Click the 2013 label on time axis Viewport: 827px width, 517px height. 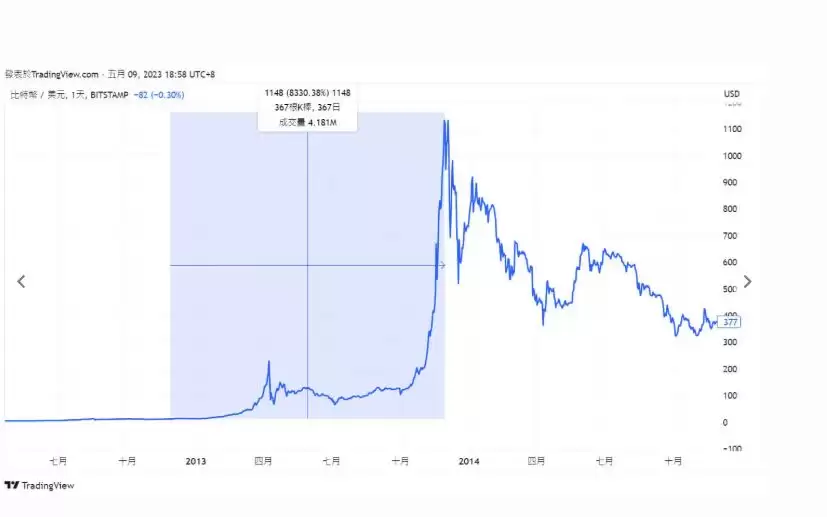(196, 461)
